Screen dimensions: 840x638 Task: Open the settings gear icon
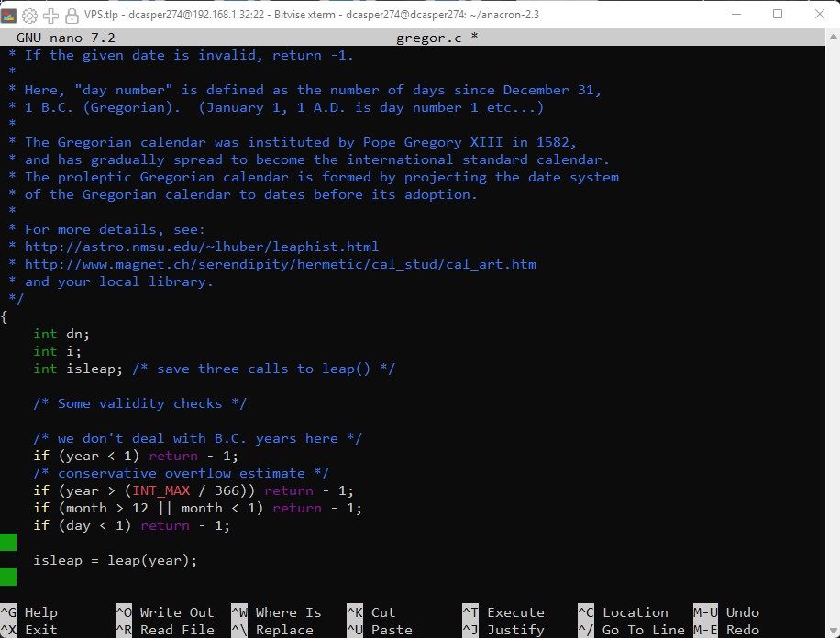click(29, 15)
